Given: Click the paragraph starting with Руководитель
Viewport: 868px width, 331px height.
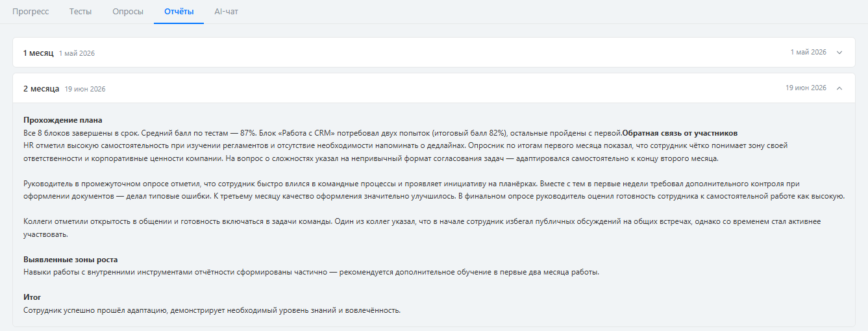Looking at the screenshot, I should point(428,190).
